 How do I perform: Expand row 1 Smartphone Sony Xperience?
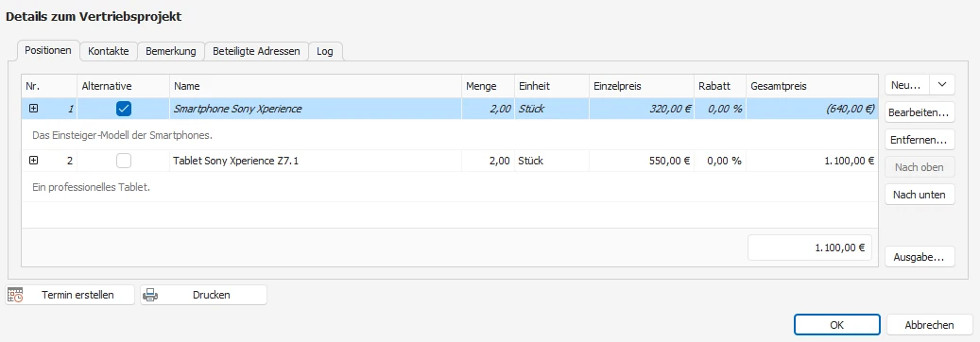[x=34, y=109]
